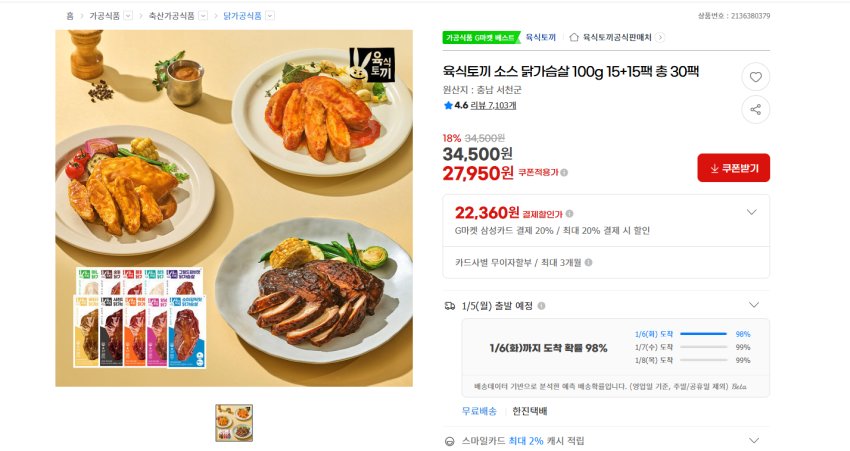
Task: Expand the 22,360원 payment discount section
Action: point(753,212)
